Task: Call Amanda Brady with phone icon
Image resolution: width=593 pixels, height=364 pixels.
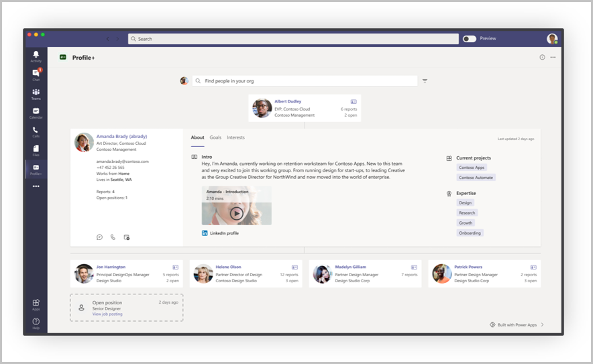Action: point(113,237)
